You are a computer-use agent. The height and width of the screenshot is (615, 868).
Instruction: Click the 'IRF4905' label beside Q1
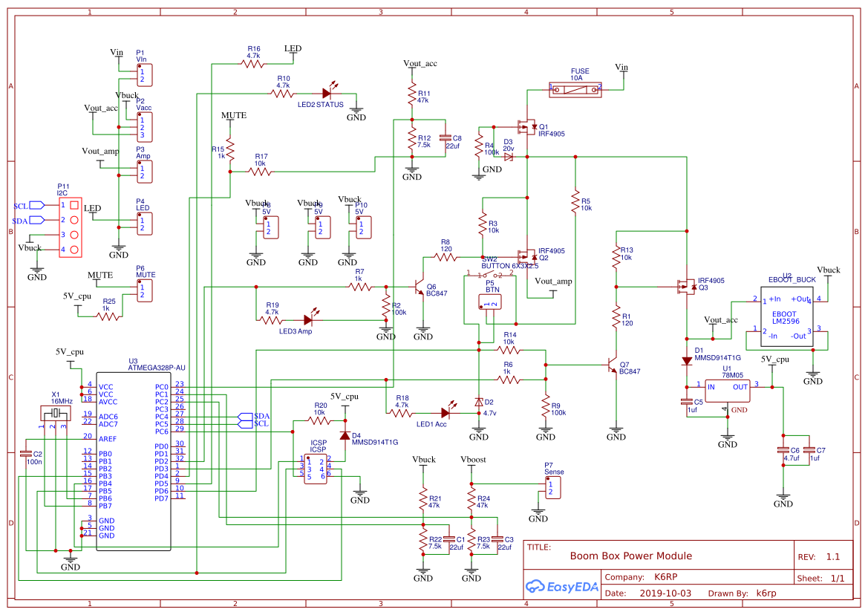point(552,134)
